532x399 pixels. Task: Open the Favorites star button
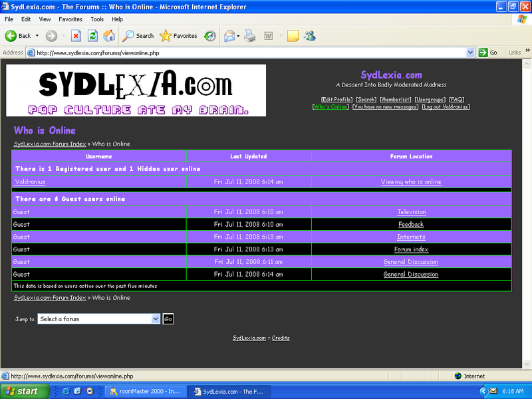click(x=178, y=36)
